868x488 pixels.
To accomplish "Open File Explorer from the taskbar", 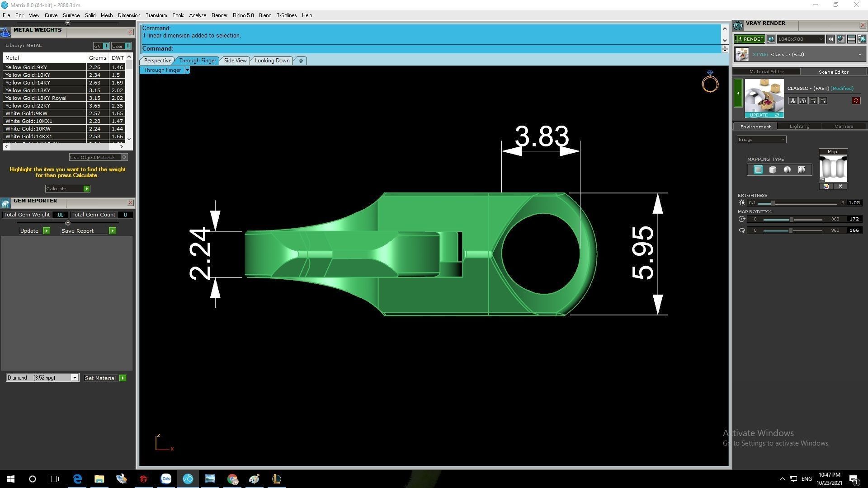I will 99,479.
